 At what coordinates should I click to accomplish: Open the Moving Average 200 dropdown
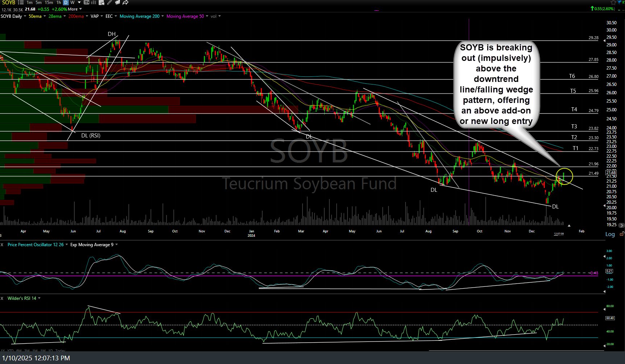point(163,16)
